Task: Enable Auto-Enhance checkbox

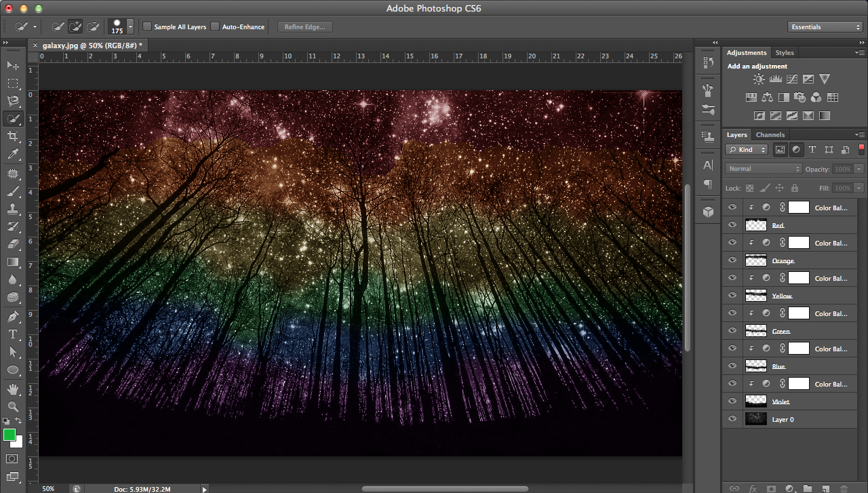Action: pos(215,27)
